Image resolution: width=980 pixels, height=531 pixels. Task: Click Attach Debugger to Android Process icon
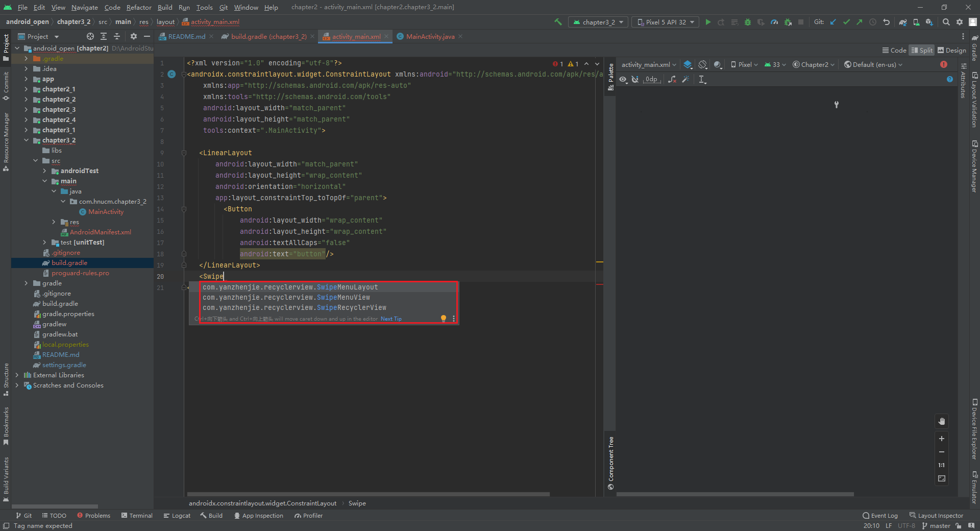788,22
